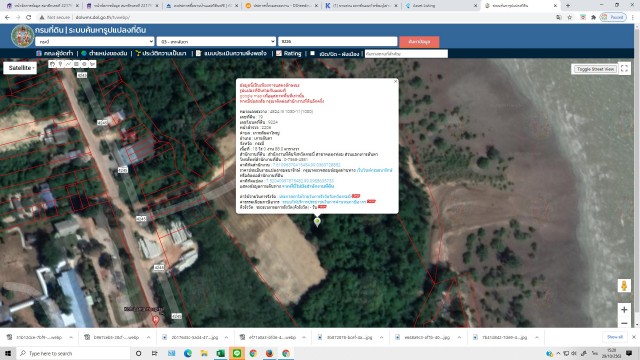Bookmark this page with the star icon

[570, 18]
